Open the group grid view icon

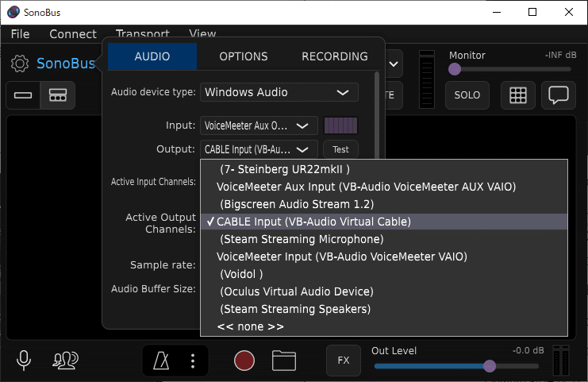518,95
